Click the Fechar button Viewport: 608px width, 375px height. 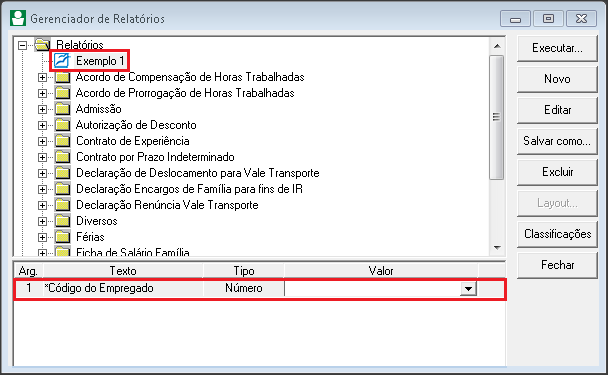pos(557,265)
